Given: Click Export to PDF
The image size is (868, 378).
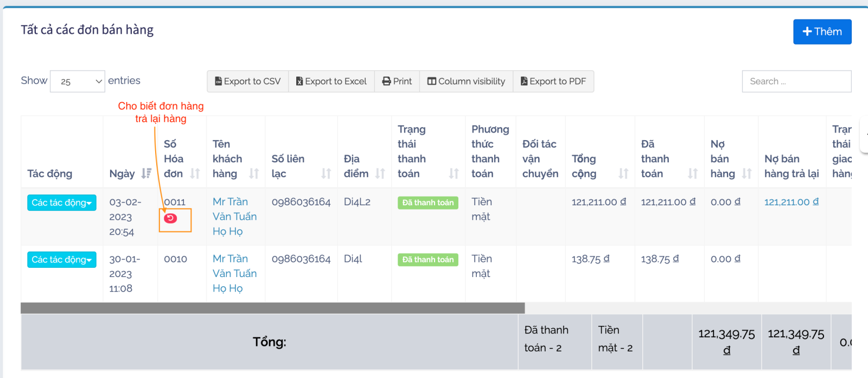Looking at the screenshot, I should 553,81.
